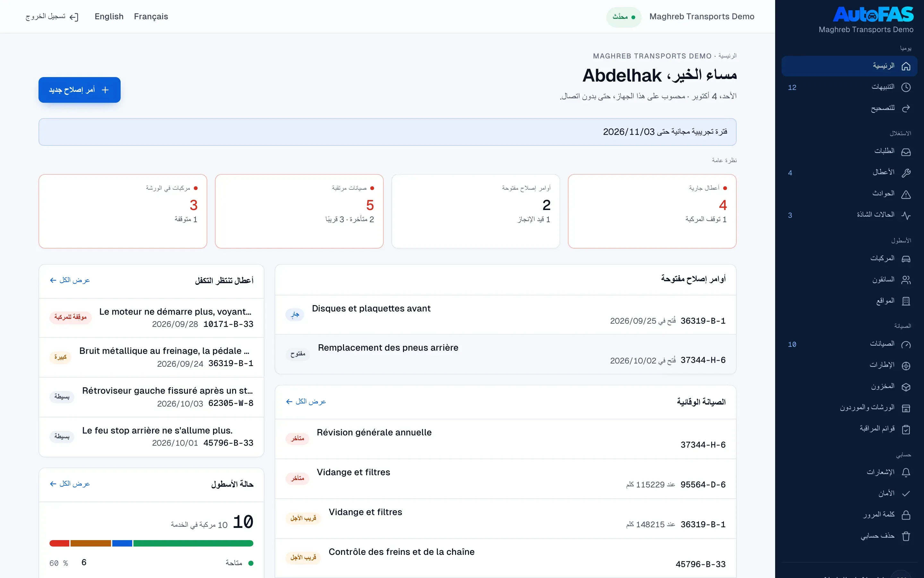Screen dimensions: 924x578
Task: Click the أمر إصلاح جديد button
Action: (80, 90)
